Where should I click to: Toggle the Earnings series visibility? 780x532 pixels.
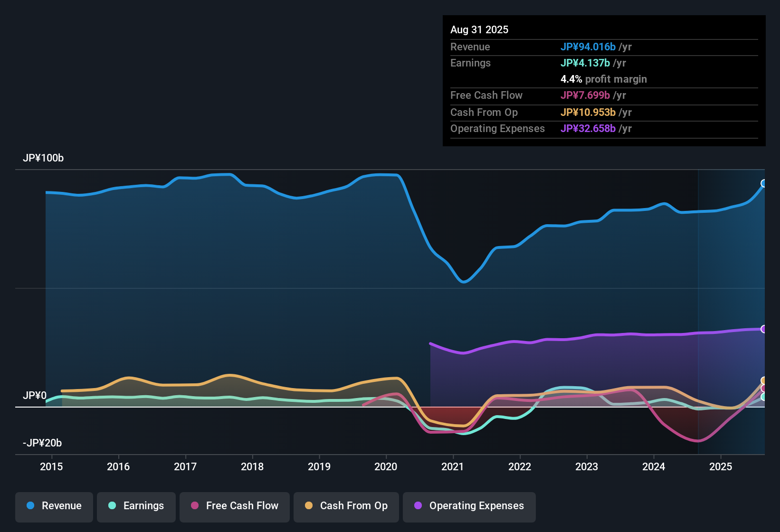coord(136,506)
